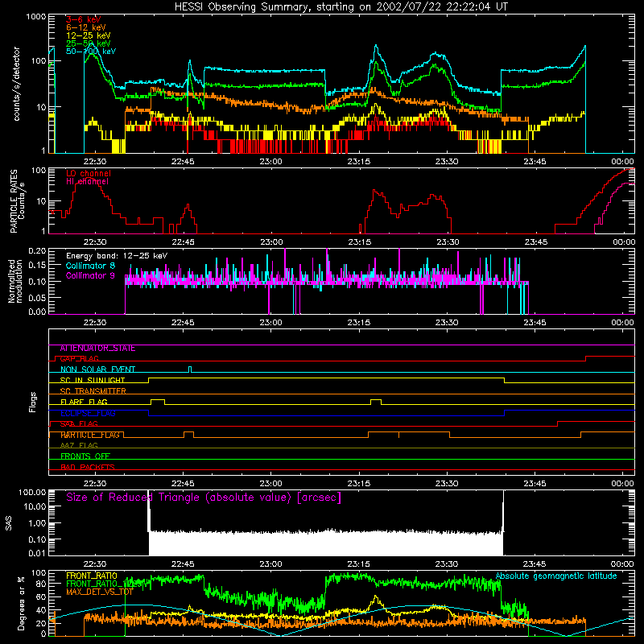Click the 23:00 tick under modulation panel
Screen dimensions: 644x644
(270, 323)
